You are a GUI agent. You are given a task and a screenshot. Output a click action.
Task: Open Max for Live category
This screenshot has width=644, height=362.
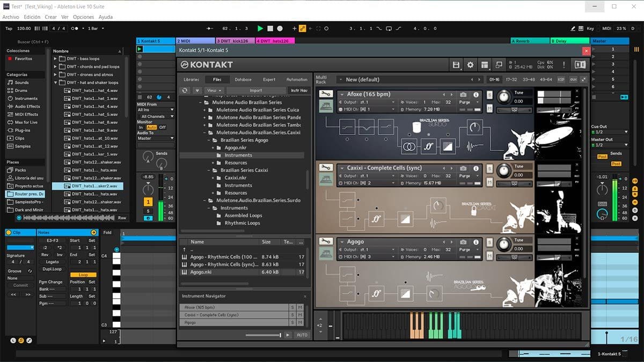point(22,122)
